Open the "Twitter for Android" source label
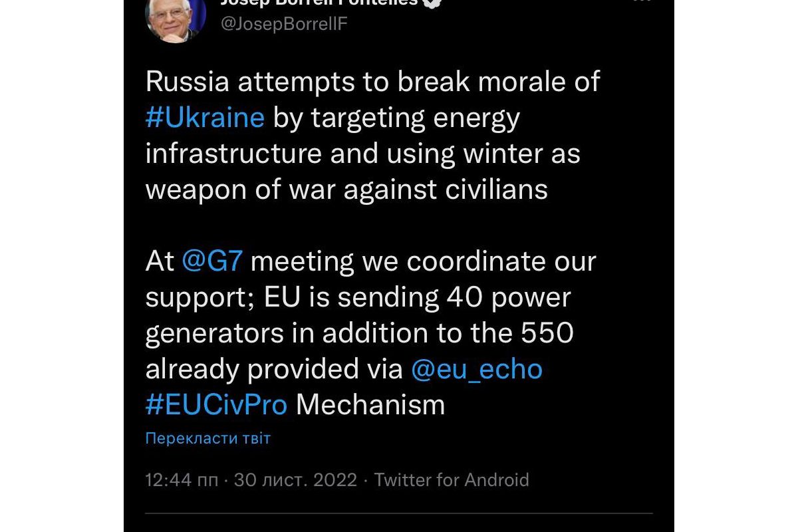798x532 pixels. 452,480
